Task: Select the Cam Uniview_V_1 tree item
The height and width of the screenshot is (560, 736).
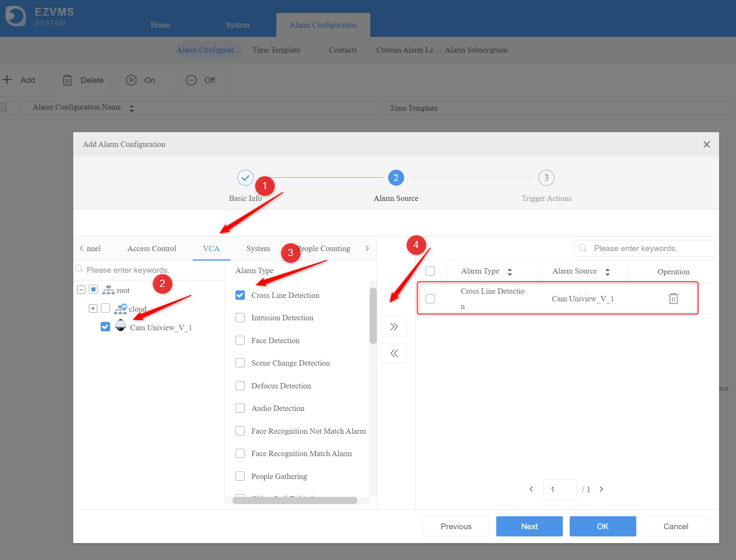Action: [x=161, y=328]
